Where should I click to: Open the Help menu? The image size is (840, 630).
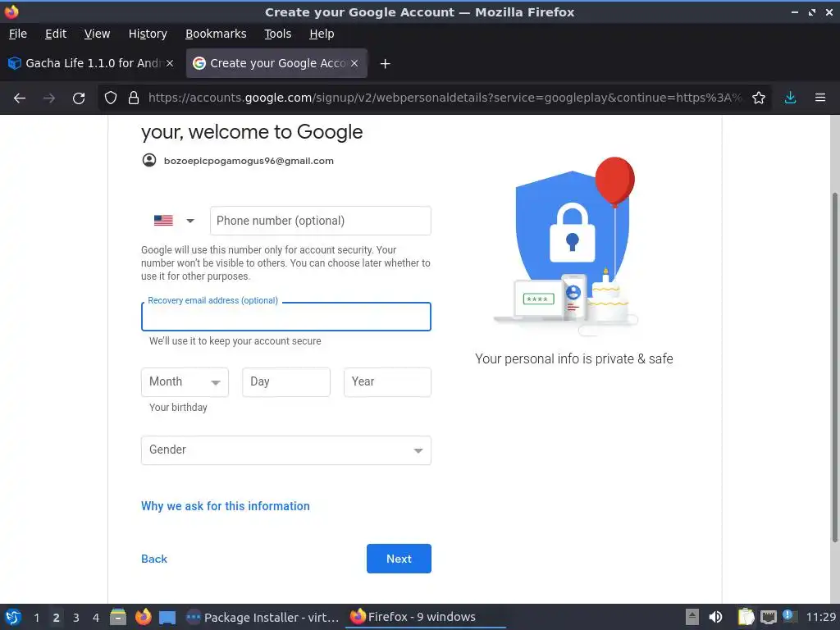pos(322,34)
